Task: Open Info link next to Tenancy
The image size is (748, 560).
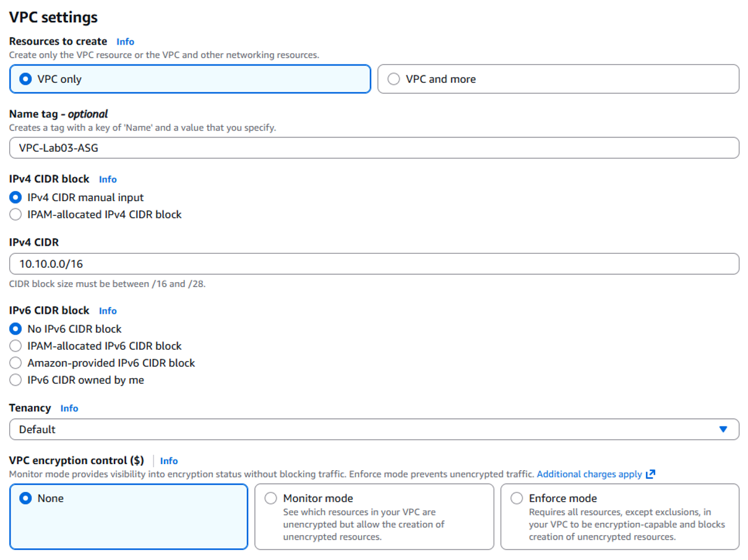Action: [69, 408]
